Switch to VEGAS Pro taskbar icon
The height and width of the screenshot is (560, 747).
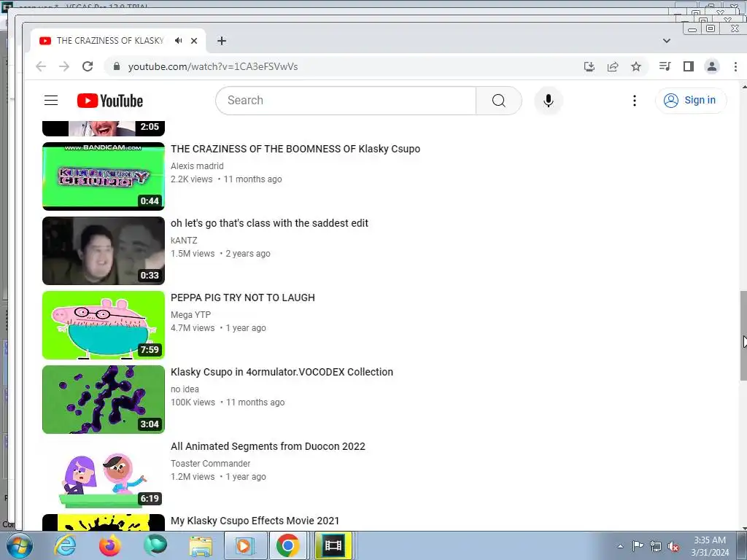(333, 545)
